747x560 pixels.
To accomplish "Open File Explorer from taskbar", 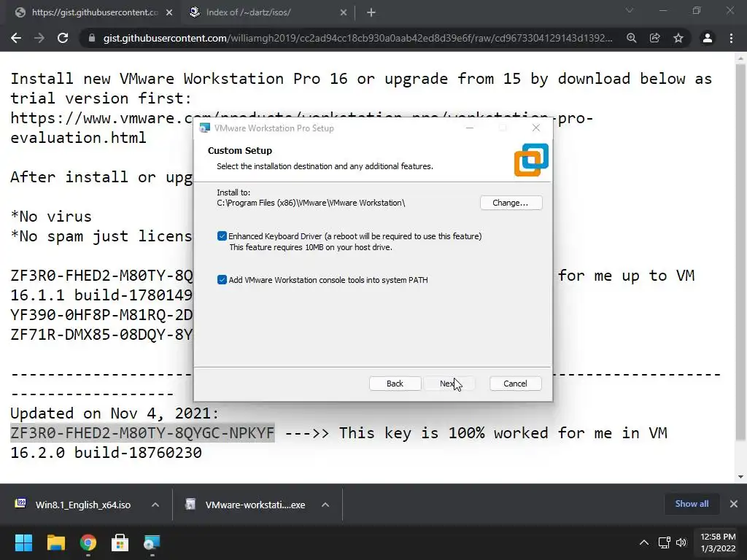I will 55,542.
